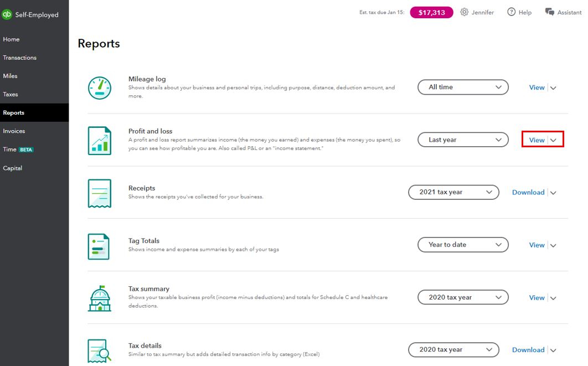The width and height of the screenshot is (588, 366).
Task: Open the settings gear icon beside Jennifer
Action: pos(464,12)
